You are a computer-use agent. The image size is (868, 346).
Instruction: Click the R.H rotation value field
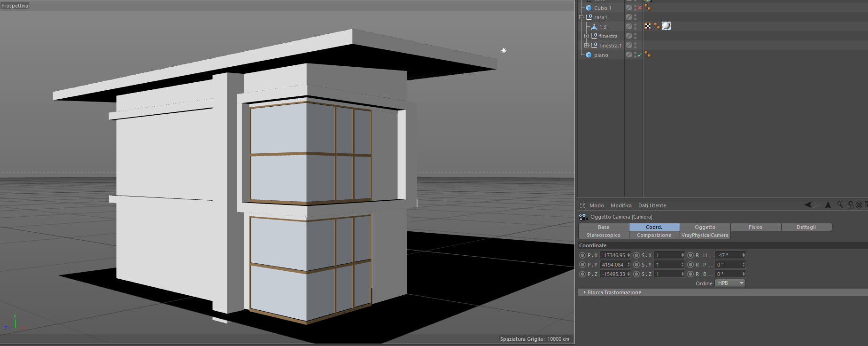pyautogui.click(x=728, y=255)
